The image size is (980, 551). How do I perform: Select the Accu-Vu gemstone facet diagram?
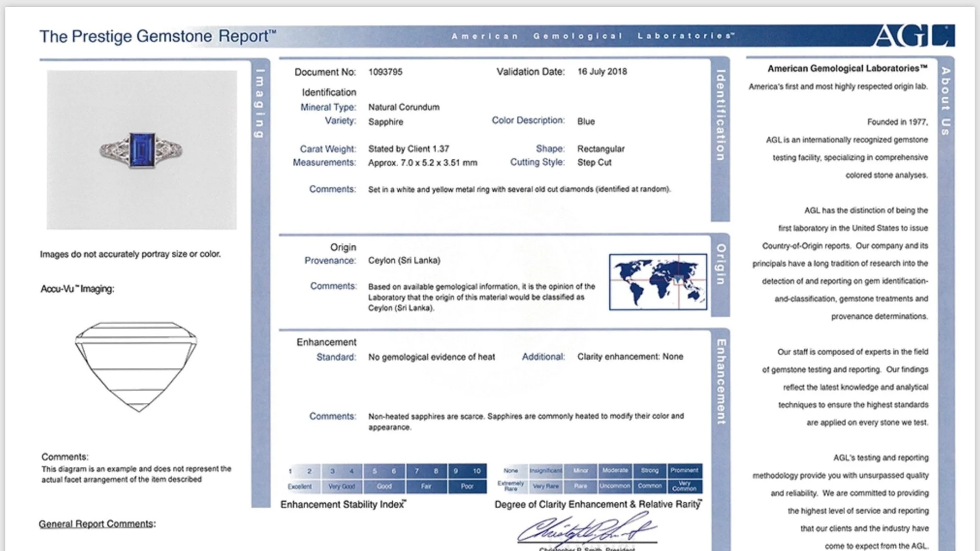136,367
